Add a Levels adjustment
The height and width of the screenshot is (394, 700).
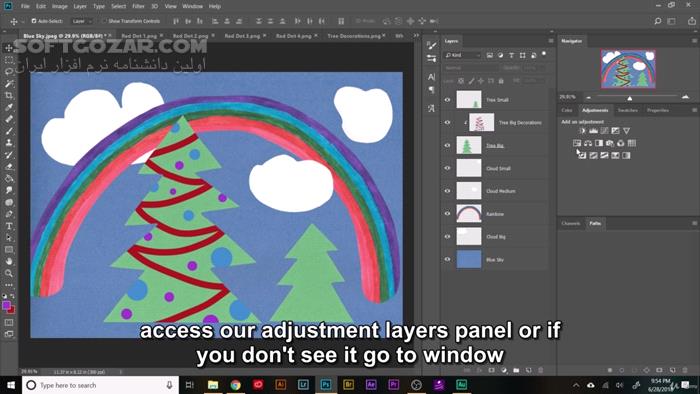coord(593,131)
